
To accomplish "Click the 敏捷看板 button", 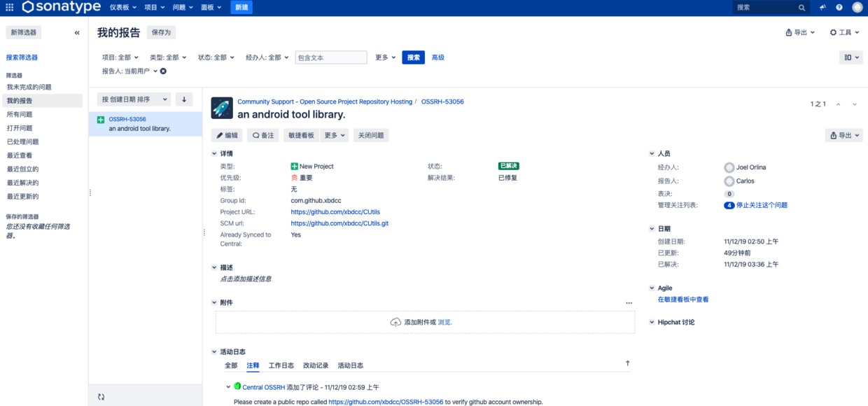I will [x=301, y=136].
